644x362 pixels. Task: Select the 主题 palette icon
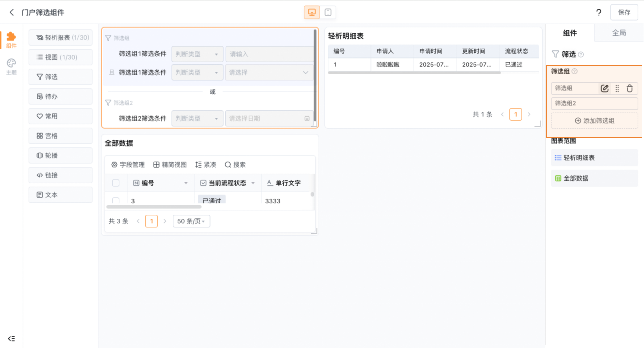(x=11, y=67)
